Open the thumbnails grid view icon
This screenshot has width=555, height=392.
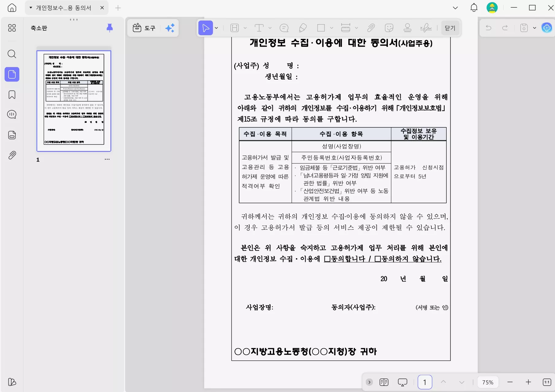pos(12,28)
